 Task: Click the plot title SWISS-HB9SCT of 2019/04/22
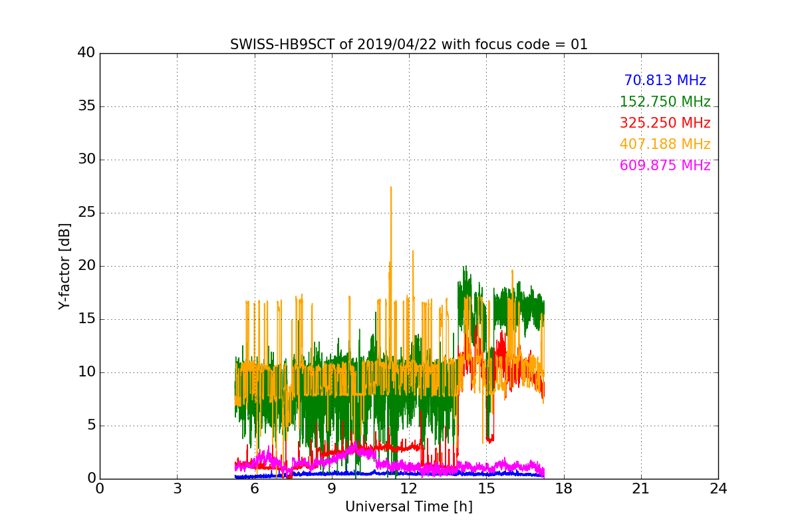pyautogui.click(x=409, y=45)
